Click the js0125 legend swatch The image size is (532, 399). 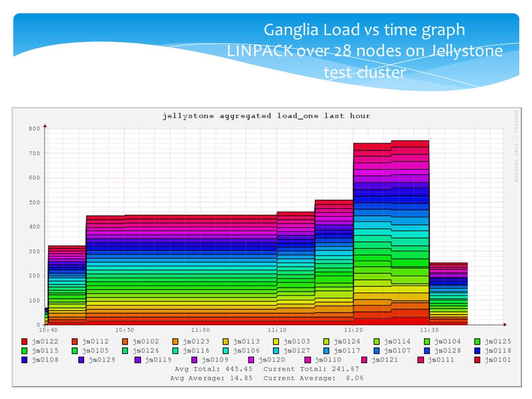coord(477,341)
